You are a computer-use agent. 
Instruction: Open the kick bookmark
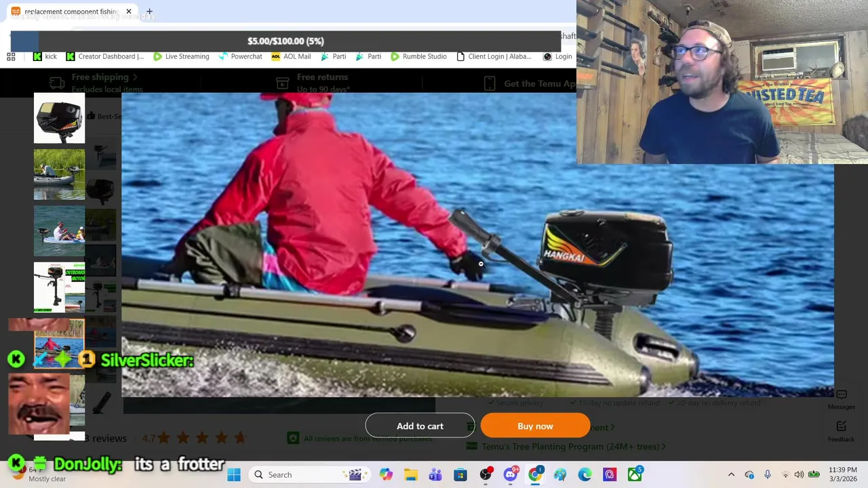45,56
